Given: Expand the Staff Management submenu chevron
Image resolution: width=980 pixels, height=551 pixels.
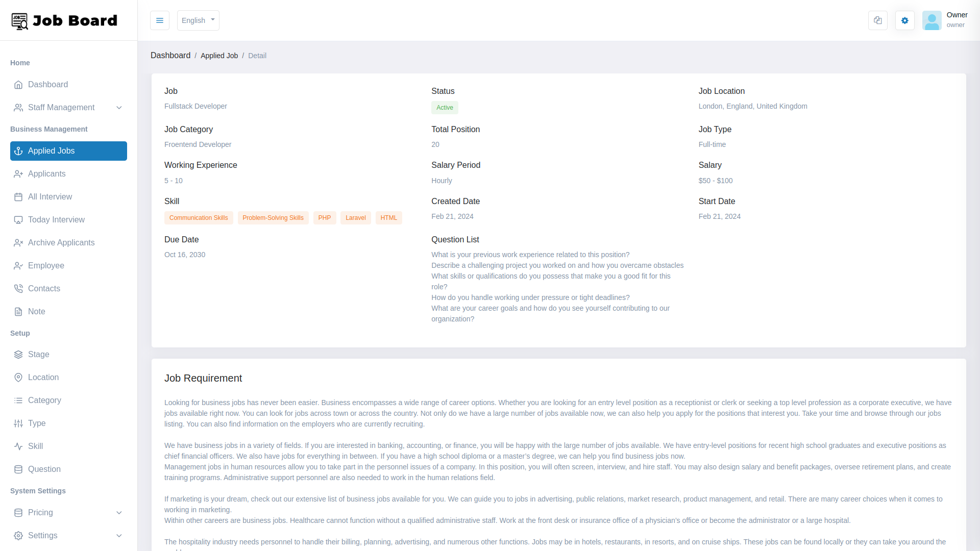Looking at the screenshot, I should [119, 108].
